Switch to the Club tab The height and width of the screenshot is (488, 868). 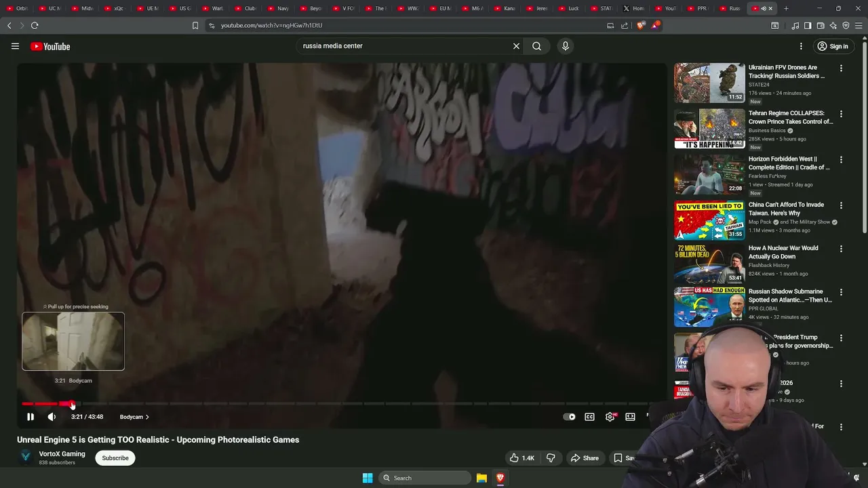tap(245, 9)
